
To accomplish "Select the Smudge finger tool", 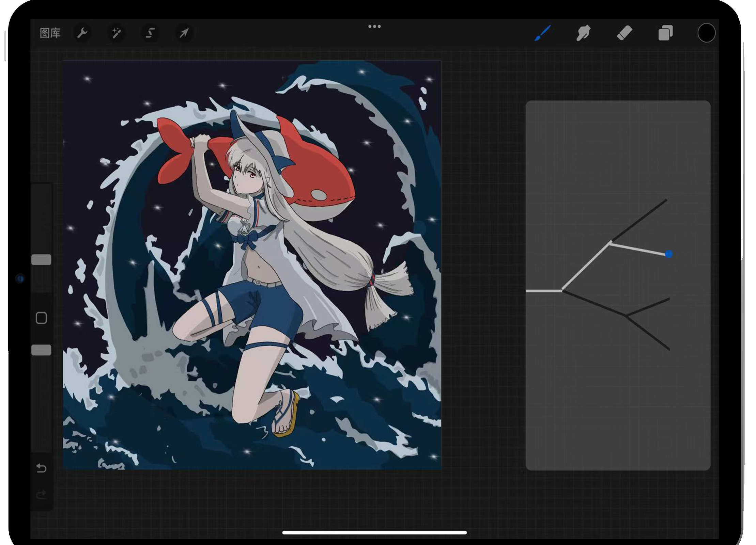I will (583, 33).
